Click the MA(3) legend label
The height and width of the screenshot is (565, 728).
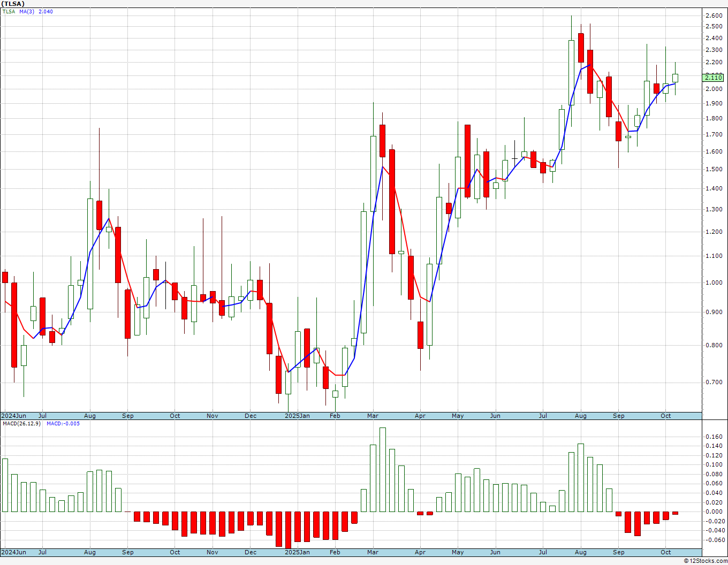[x=27, y=11]
